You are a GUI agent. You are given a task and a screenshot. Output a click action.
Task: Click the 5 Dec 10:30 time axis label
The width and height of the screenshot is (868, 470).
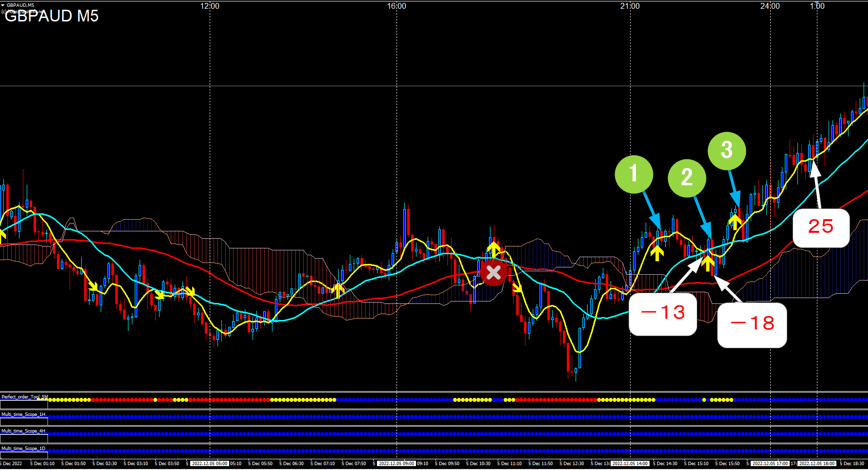point(478,464)
